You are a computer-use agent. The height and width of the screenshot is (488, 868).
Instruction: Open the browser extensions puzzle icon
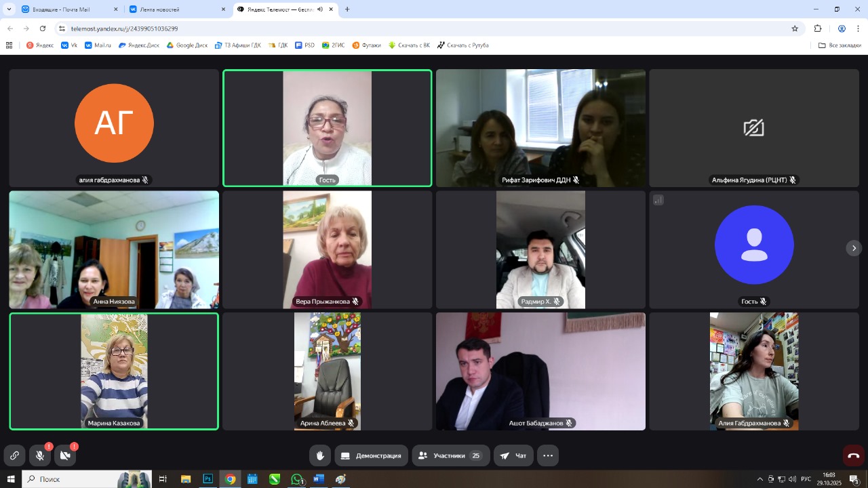(818, 28)
